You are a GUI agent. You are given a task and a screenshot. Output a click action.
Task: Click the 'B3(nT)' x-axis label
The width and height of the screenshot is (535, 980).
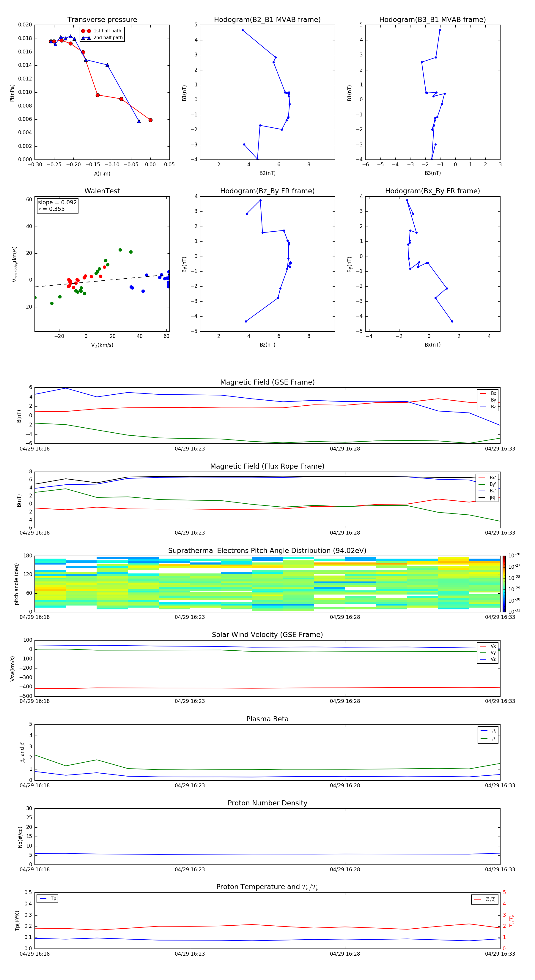pyautogui.click(x=432, y=173)
